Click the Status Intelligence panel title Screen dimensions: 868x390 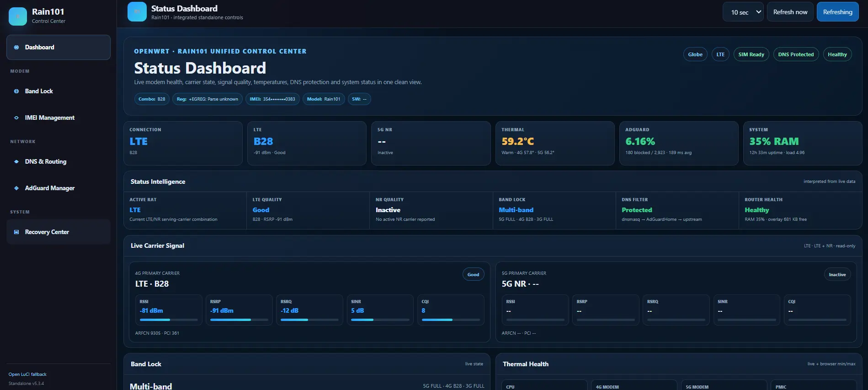click(158, 182)
